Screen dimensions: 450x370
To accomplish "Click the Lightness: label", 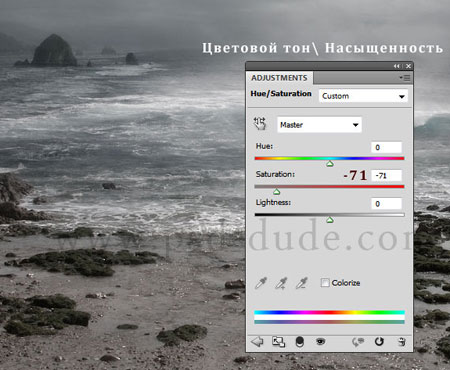I will coord(273,202).
